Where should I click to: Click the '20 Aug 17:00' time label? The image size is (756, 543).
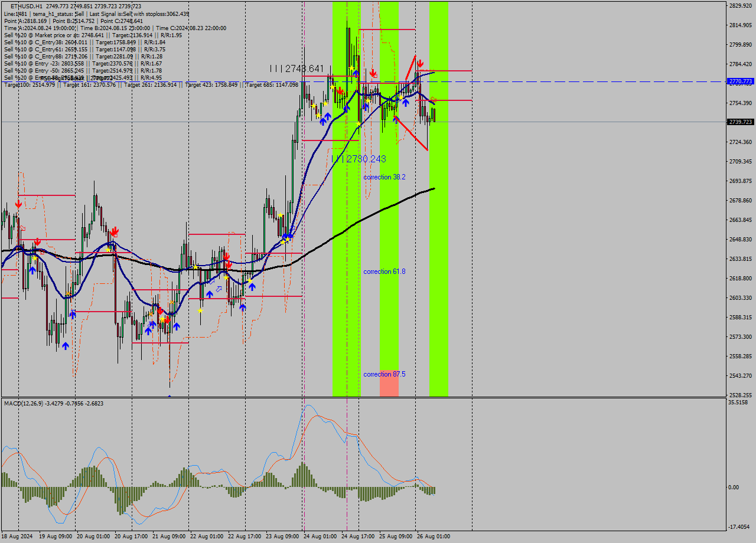[x=131, y=536]
